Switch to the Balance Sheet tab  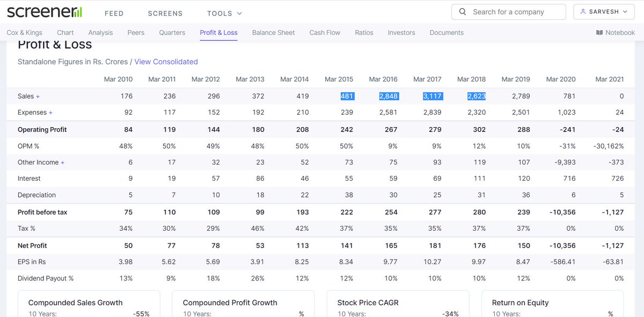tap(273, 33)
